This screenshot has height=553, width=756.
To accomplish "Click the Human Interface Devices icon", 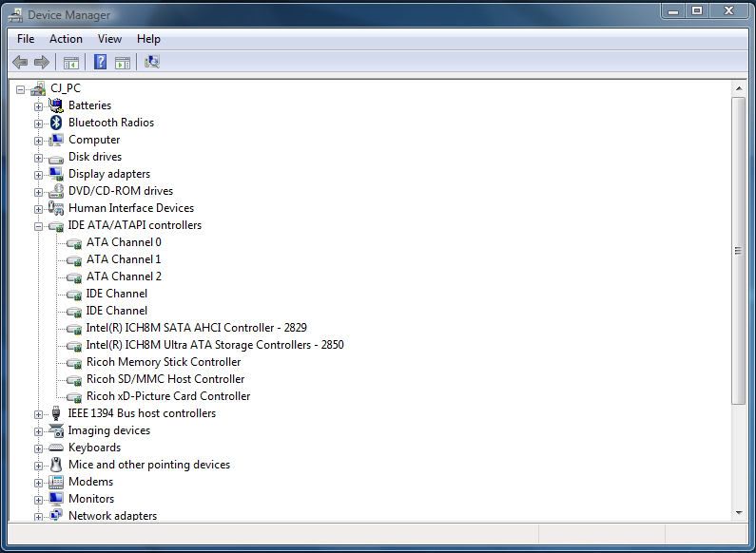I will pos(56,208).
